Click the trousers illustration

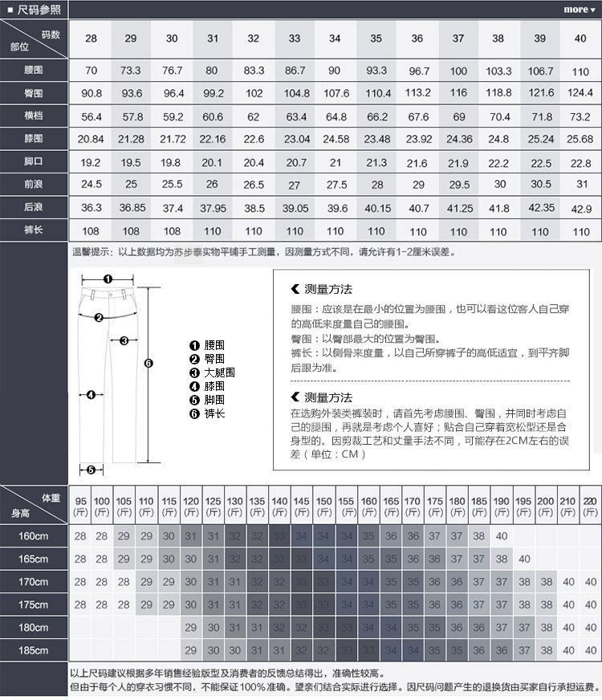(x=108, y=375)
